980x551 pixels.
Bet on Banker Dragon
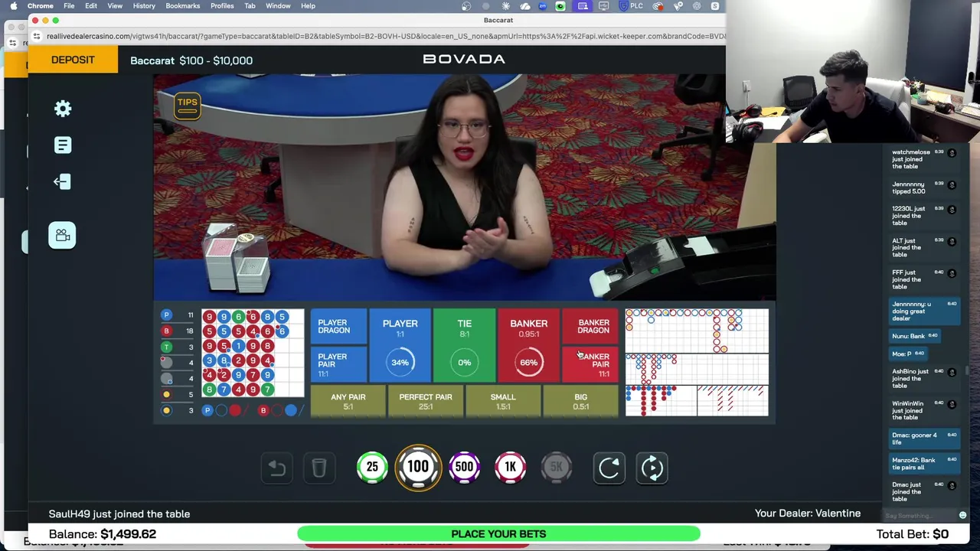590,327
